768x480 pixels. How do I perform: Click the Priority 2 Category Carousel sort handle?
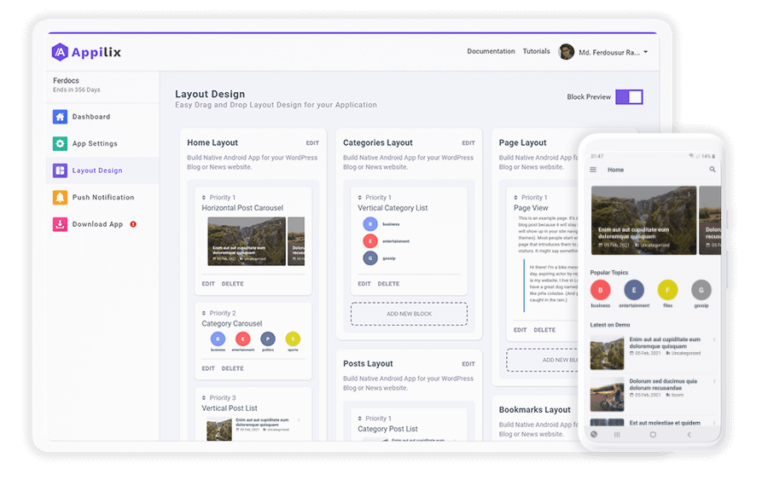point(204,313)
